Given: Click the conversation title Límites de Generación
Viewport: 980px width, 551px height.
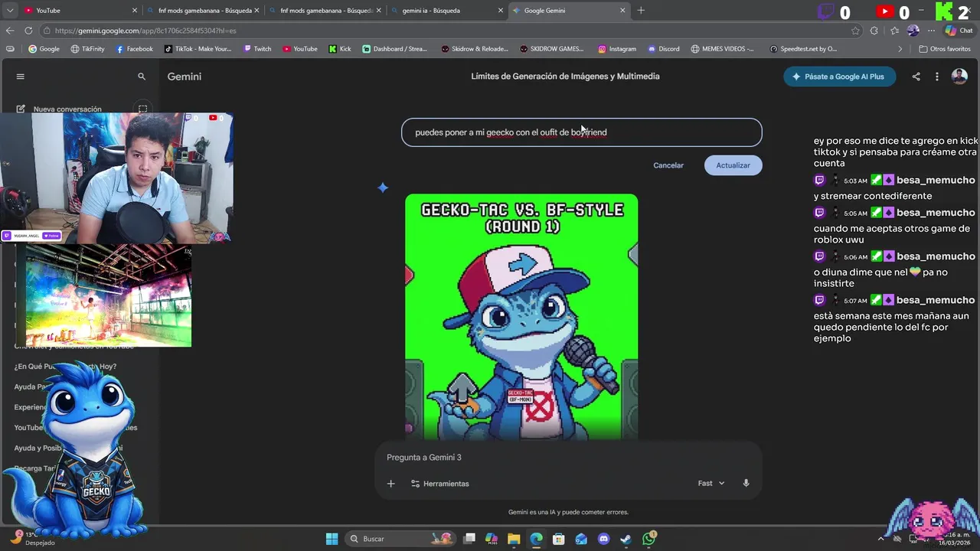Looking at the screenshot, I should tap(565, 77).
